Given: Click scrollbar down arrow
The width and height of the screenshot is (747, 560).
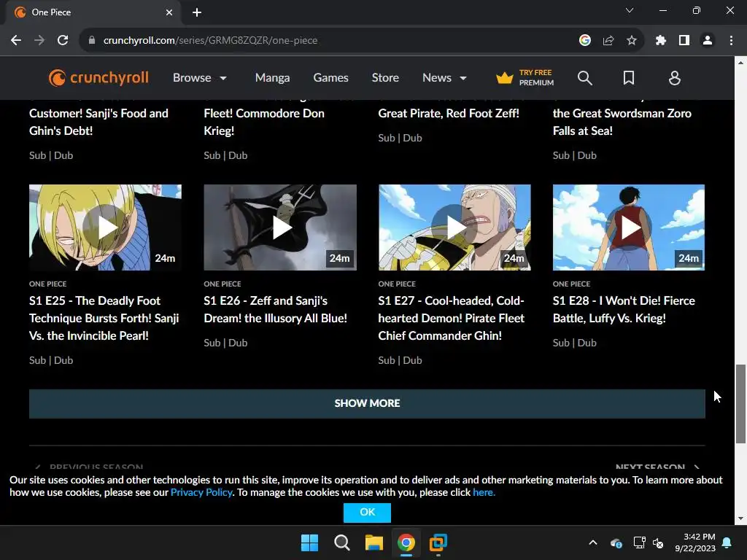Looking at the screenshot, I should click(740, 518).
